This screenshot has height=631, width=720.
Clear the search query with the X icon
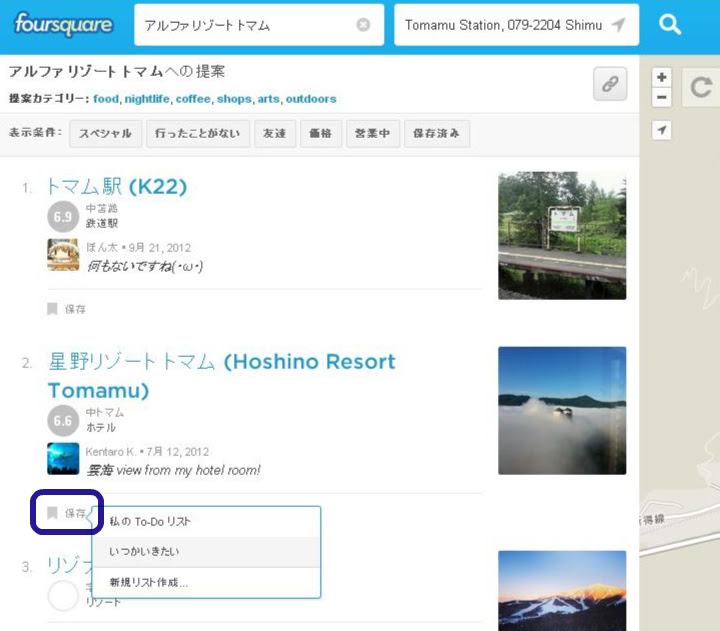(363, 25)
